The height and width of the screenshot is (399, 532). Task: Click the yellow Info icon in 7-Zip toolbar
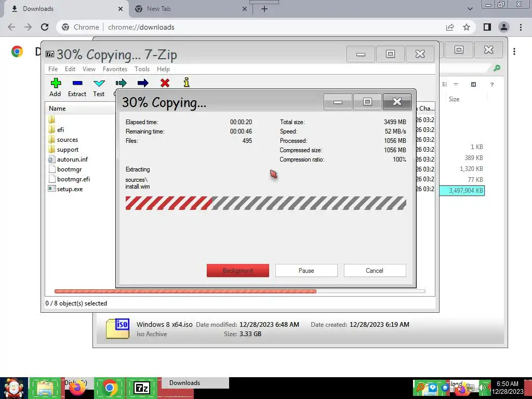pyautogui.click(x=187, y=83)
